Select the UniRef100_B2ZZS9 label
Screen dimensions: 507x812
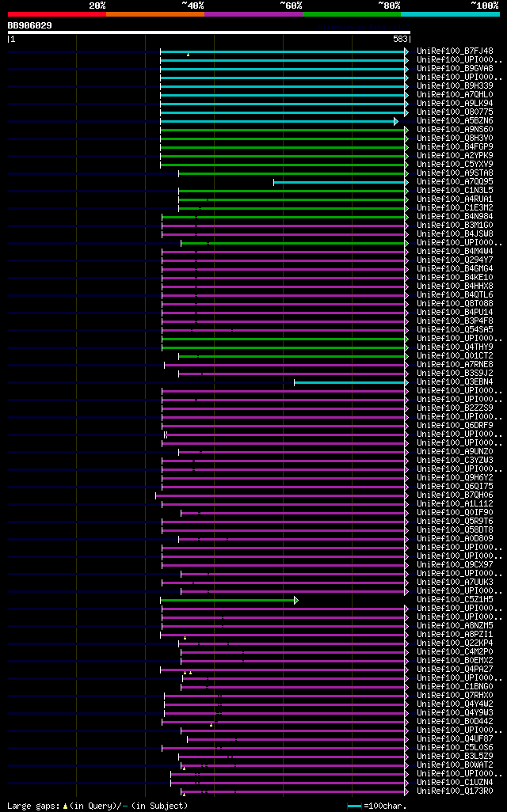pos(456,408)
